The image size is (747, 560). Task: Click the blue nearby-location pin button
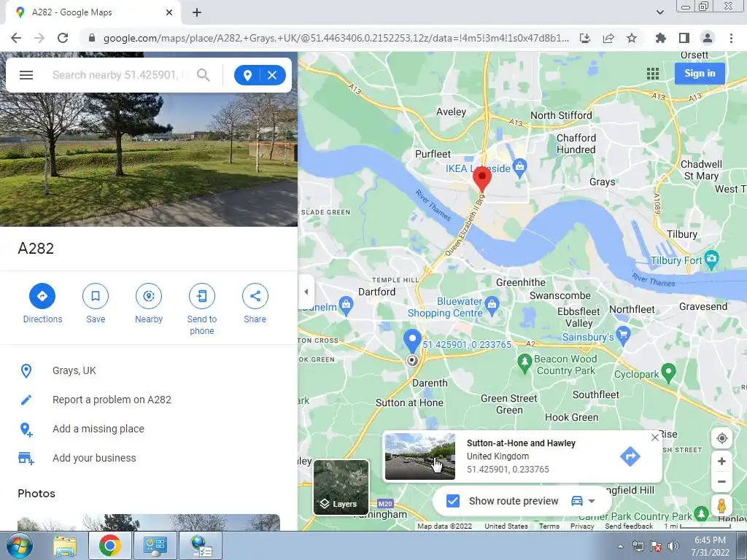tap(247, 75)
